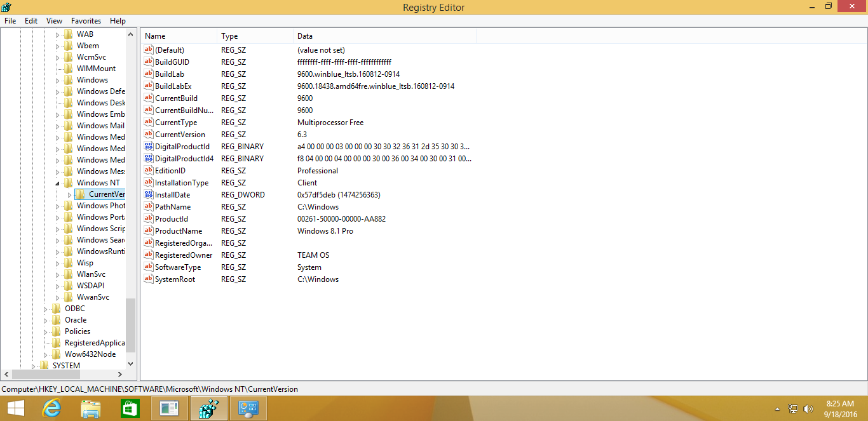Click the BuildGUID string value icon
The height and width of the screenshot is (421, 868).
[x=149, y=62]
